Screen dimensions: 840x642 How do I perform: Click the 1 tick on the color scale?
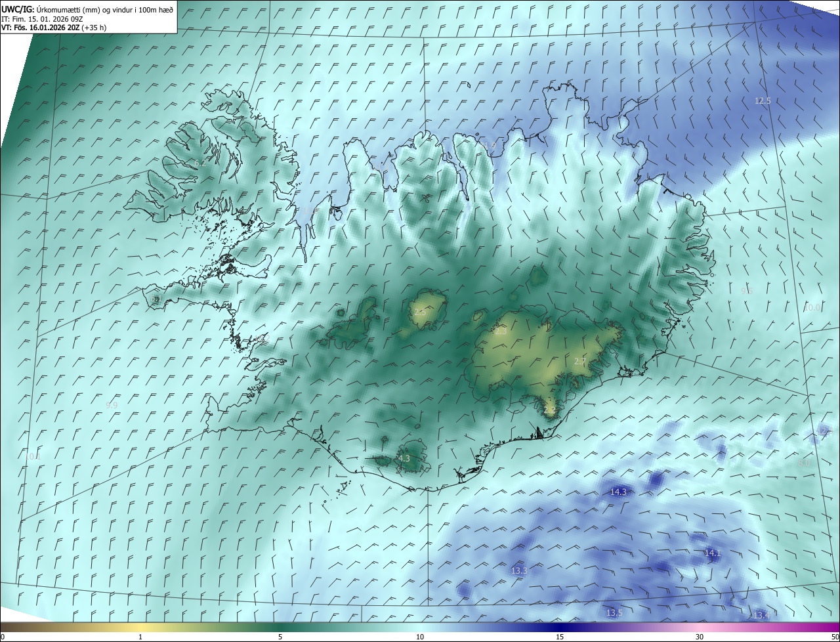[x=140, y=637]
